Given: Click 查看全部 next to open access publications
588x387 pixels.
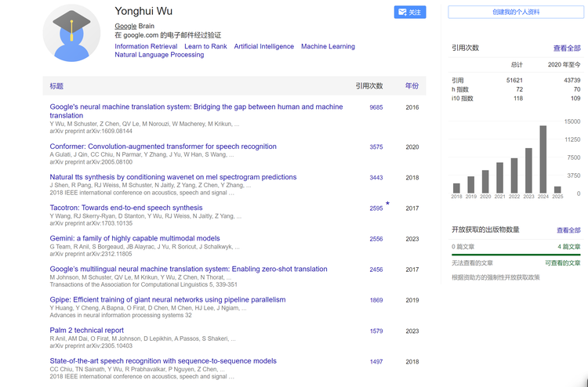Looking at the screenshot, I should pyautogui.click(x=568, y=230).
